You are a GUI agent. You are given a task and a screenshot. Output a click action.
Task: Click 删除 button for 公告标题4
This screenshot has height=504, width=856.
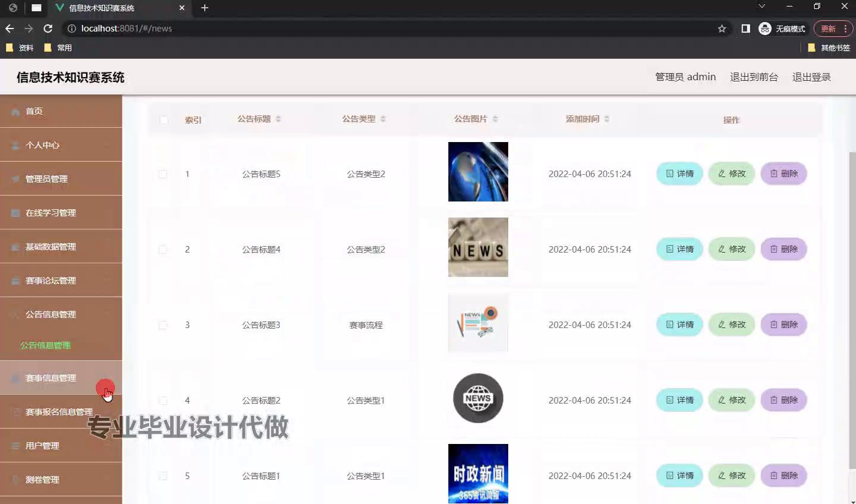pyautogui.click(x=783, y=249)
